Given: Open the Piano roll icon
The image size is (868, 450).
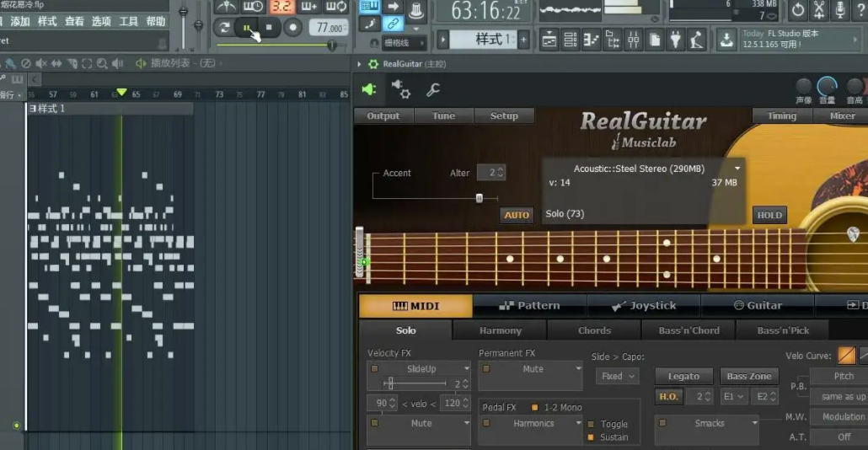Looking at the screenshot, I should pos(592,40).
